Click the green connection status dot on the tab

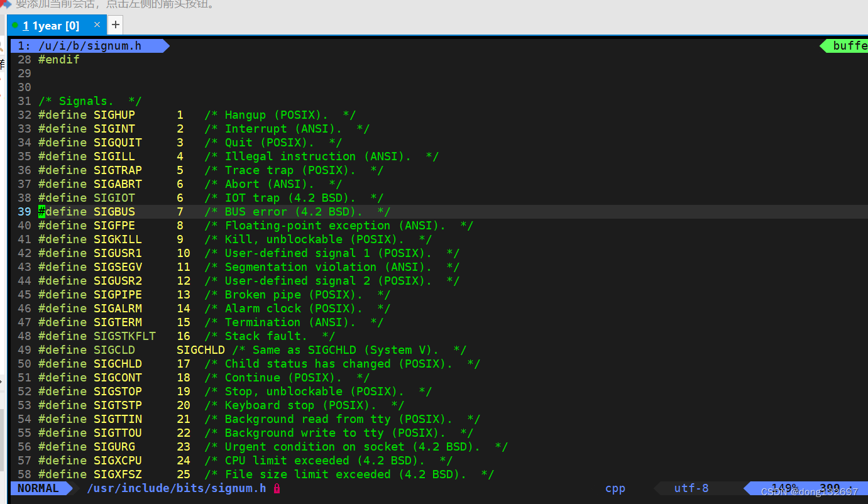[15, 26]
